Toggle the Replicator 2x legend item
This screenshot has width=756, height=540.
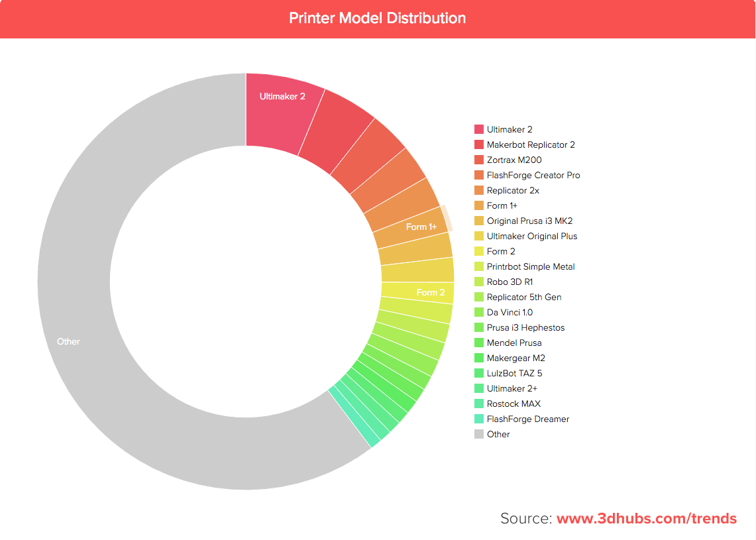click(x=507, y=190)
